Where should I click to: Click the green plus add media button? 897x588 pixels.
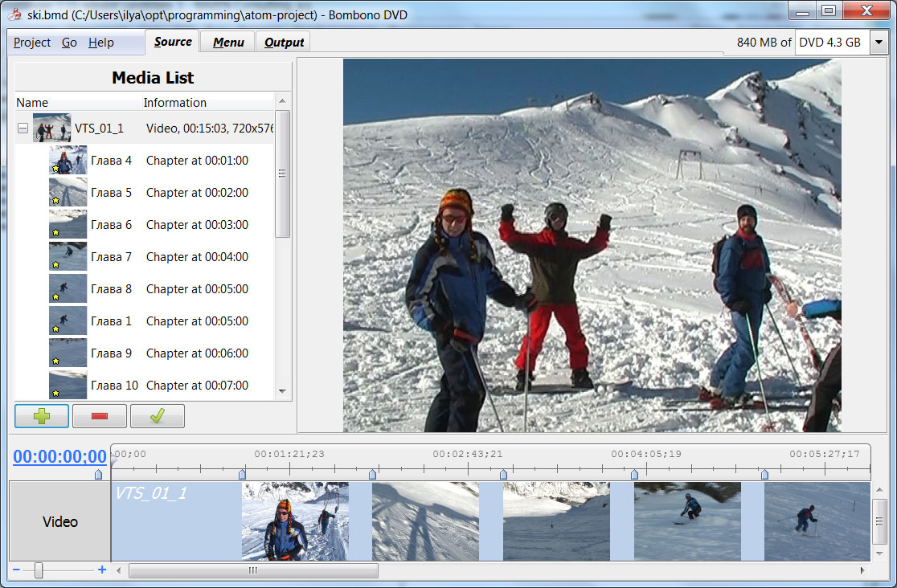pyautogui.click(x=42, y=416)
